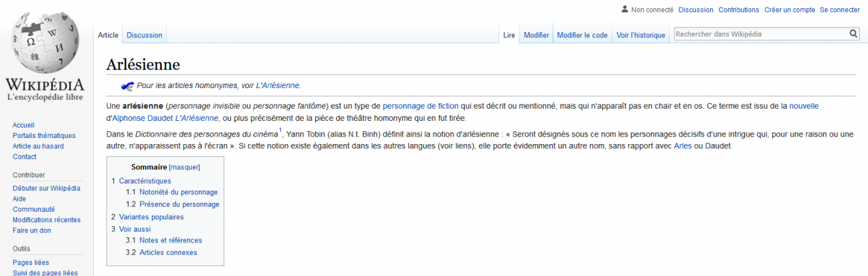
Task: Open Débuter sur Wikipédia link
Action: (x=46, y=188)
